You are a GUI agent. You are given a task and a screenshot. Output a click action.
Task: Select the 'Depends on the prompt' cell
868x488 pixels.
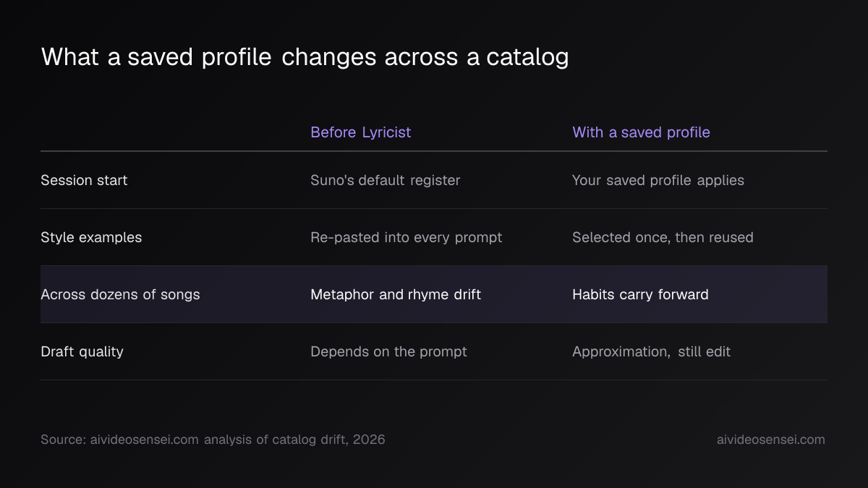pos(388,351)
